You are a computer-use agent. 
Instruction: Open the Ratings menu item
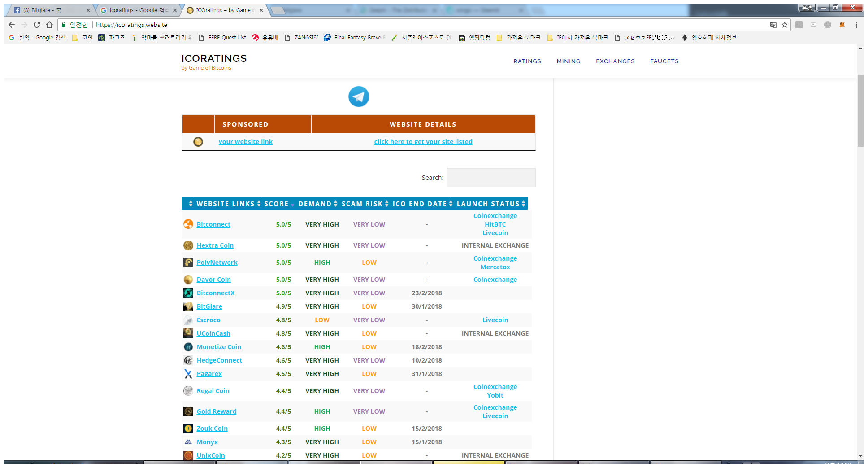coord(527,61)
